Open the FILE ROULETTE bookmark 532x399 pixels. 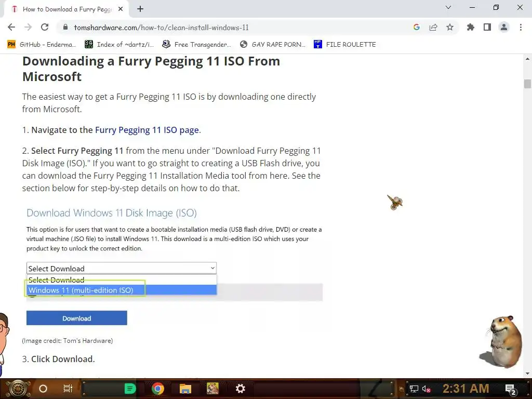pyautogui.click(x=345, y=45)
